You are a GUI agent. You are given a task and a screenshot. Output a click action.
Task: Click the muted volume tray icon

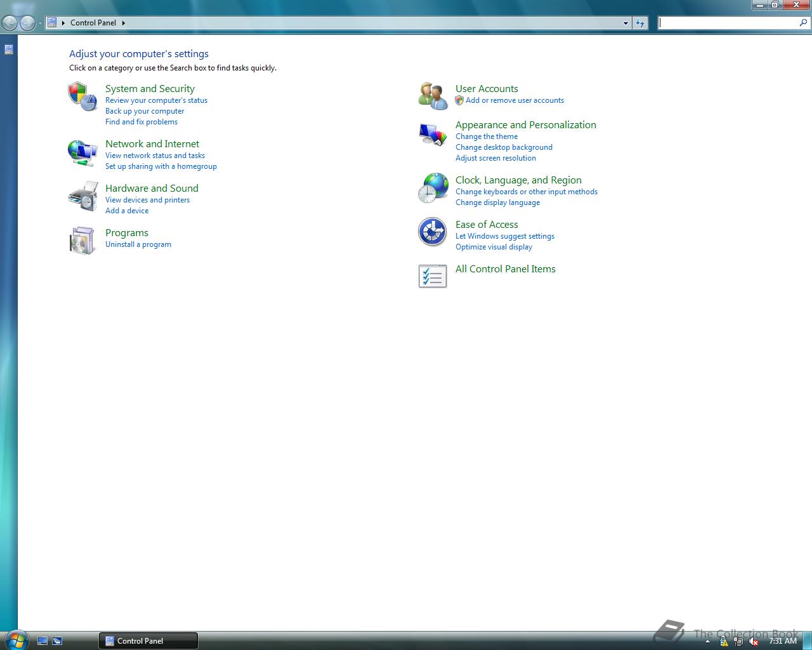point(754,641)
